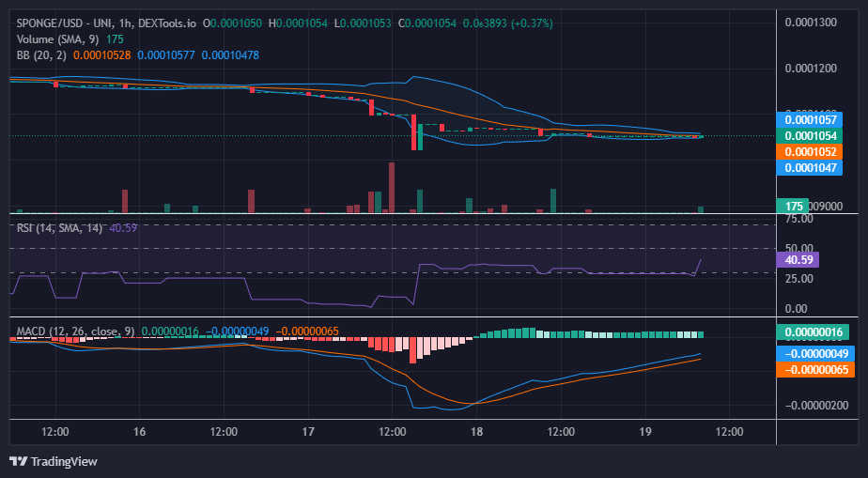Click the orange -0.00000065 MACD axis tag

(x=815, y=370)
